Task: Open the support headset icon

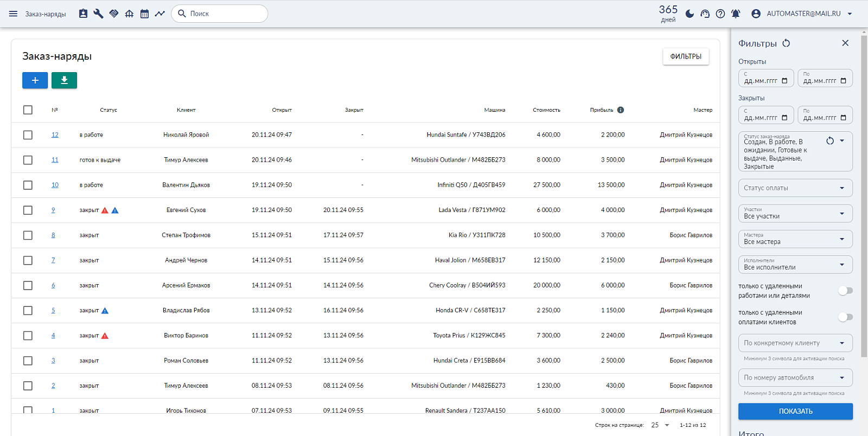Action: [x=705, y=14]
